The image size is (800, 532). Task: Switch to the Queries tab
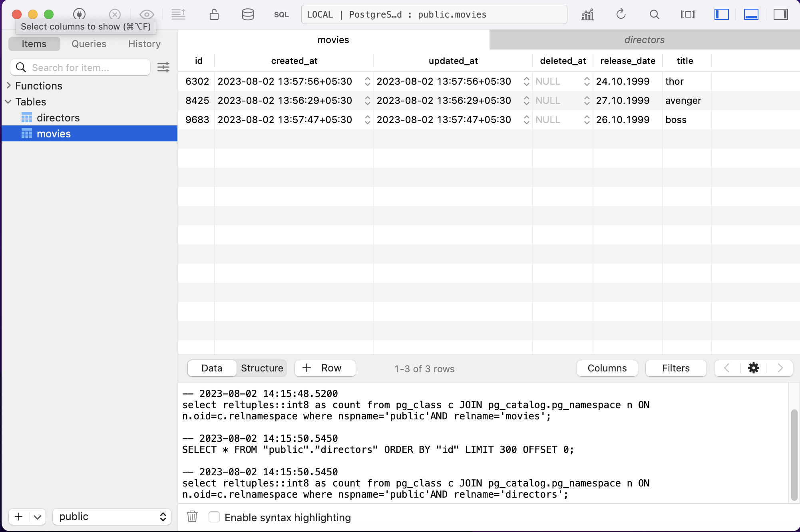pos(89,44)
